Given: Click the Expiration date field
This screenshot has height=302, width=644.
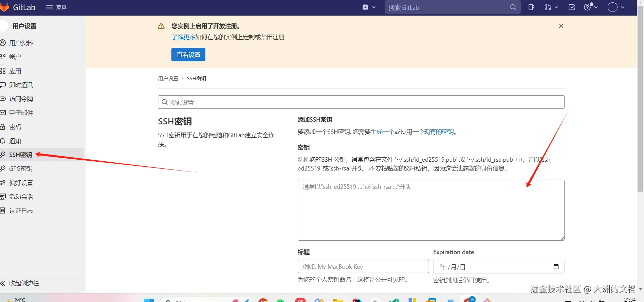Looking at the screenshot, I should [x=499, y=267].
